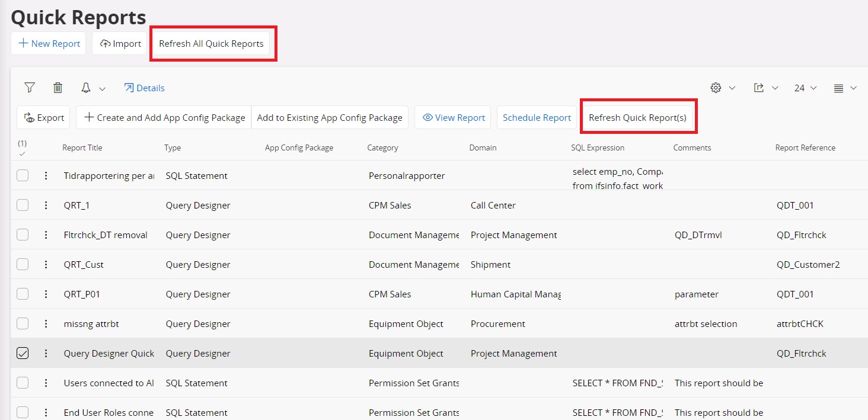Click the Schedule Report button

[535, 117]
